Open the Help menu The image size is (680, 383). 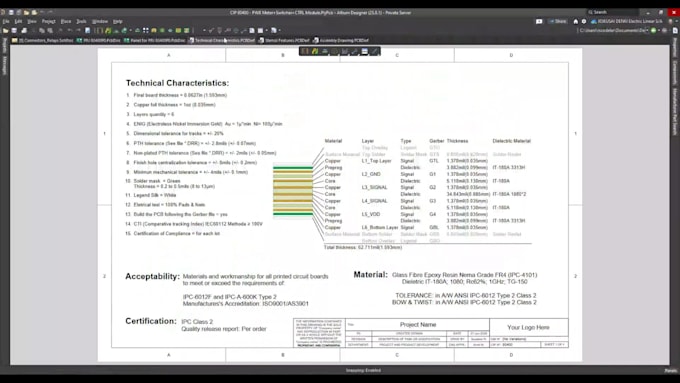click(x=118, y=21)
